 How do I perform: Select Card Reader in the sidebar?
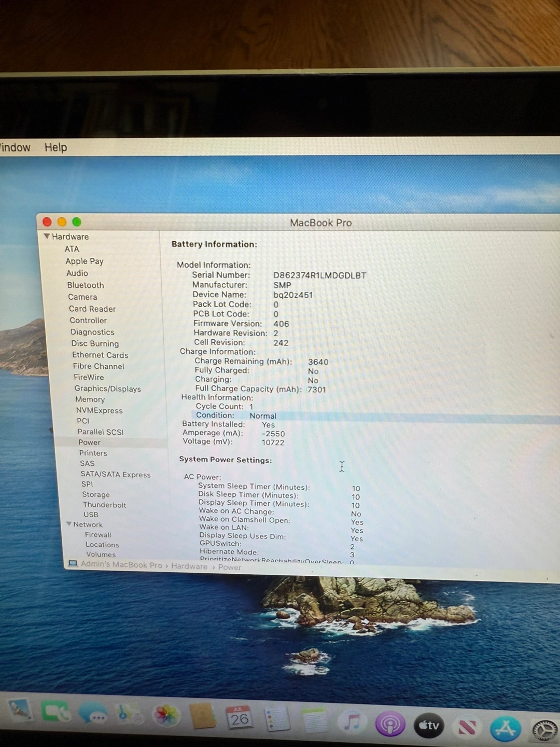(92, 309)
